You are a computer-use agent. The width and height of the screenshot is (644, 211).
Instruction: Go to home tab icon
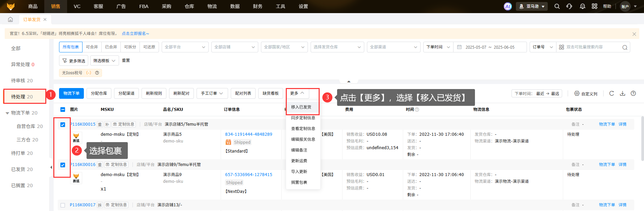[x=10, y=19]
